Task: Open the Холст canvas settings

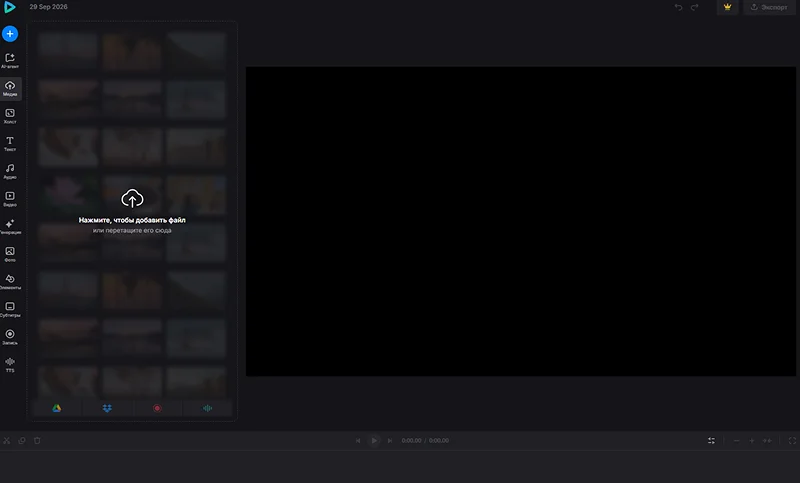Action: (10, 116)
